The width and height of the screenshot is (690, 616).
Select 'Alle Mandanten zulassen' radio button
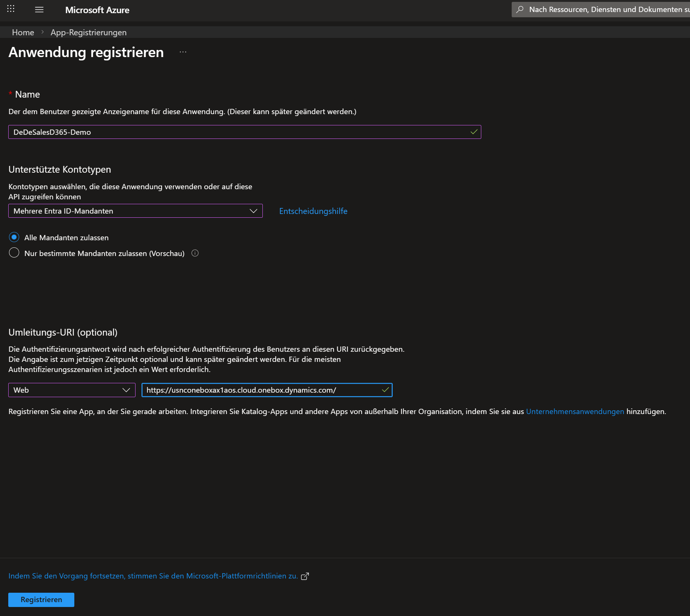(x=14, y=237)
